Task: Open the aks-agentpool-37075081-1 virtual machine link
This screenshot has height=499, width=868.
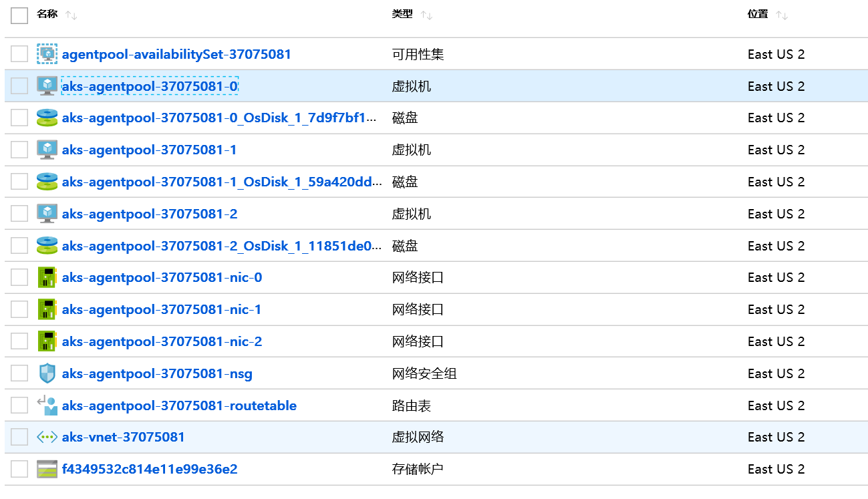Action: 149,150
